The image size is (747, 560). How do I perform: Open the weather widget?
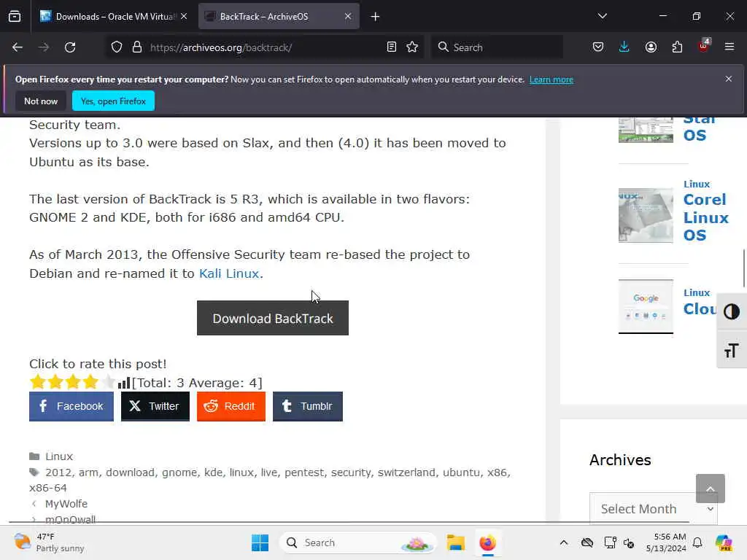pyautogui.click(x=49, y=542)
